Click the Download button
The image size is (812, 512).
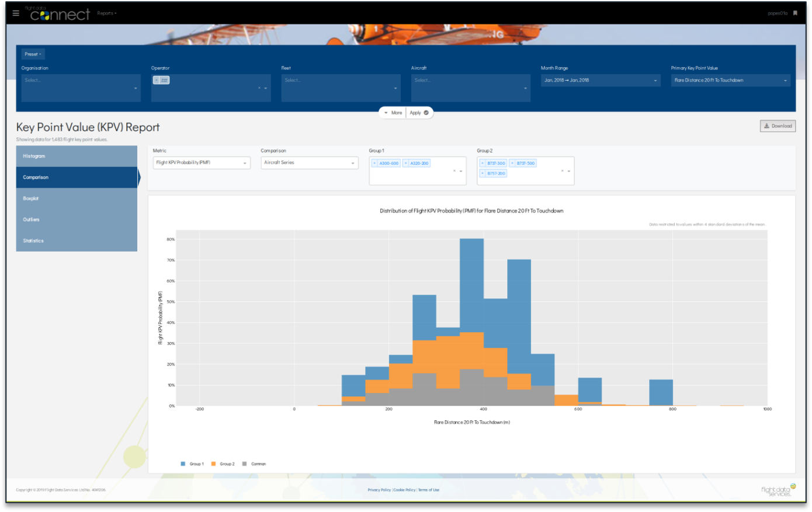tap(778, 126)
